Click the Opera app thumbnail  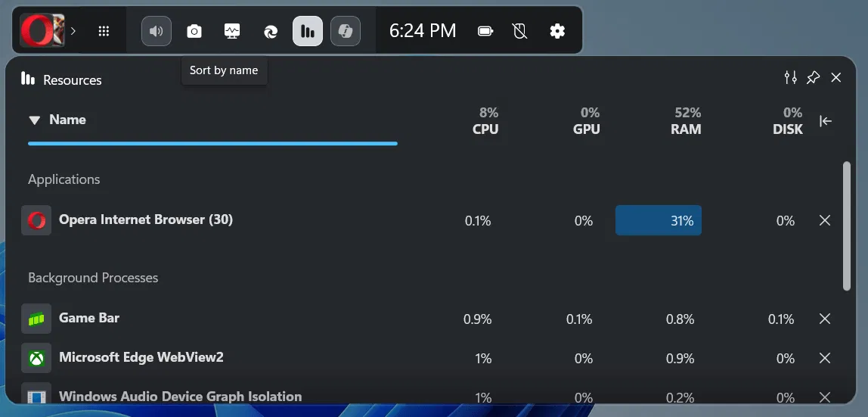37,31
